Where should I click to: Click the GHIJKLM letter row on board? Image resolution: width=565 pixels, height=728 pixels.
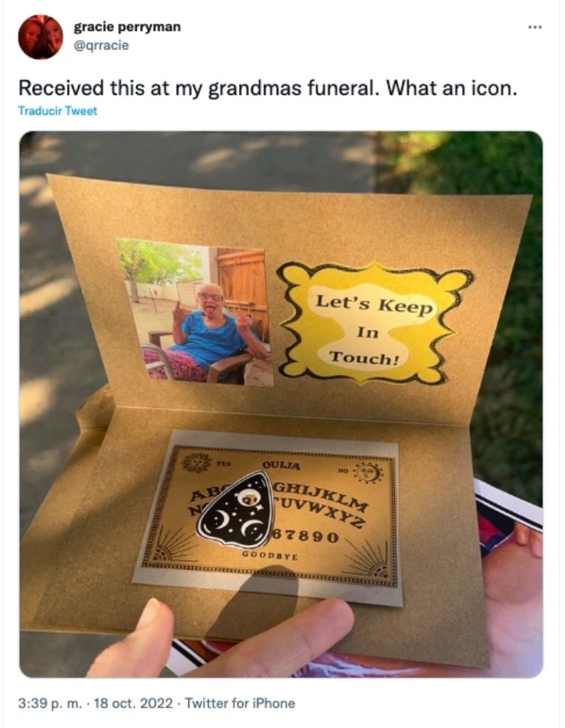321,496
